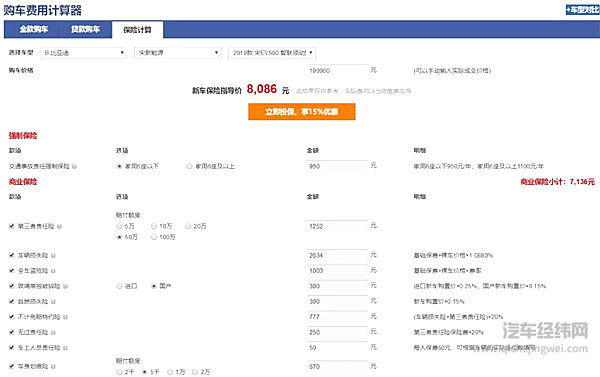
Task: Disable the 无过责任险 checkbox
Action: click(11, 332)
